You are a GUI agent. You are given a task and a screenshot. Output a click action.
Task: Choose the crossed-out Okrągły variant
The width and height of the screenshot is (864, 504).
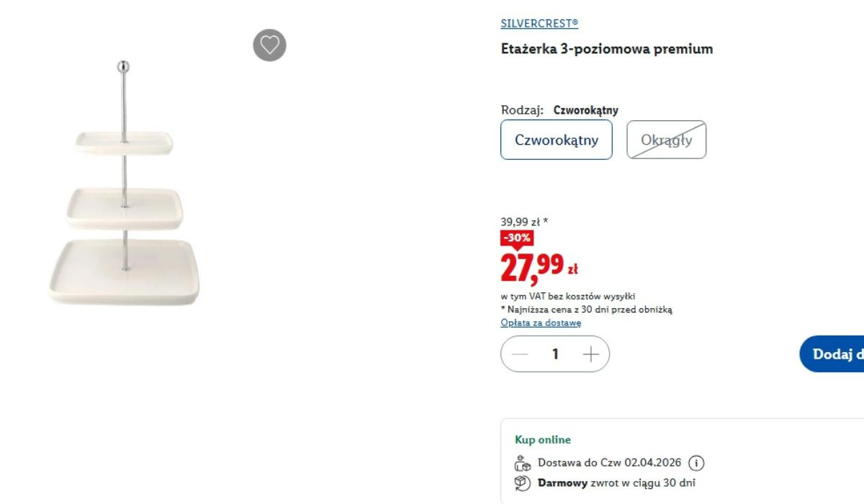coord(666,140)
